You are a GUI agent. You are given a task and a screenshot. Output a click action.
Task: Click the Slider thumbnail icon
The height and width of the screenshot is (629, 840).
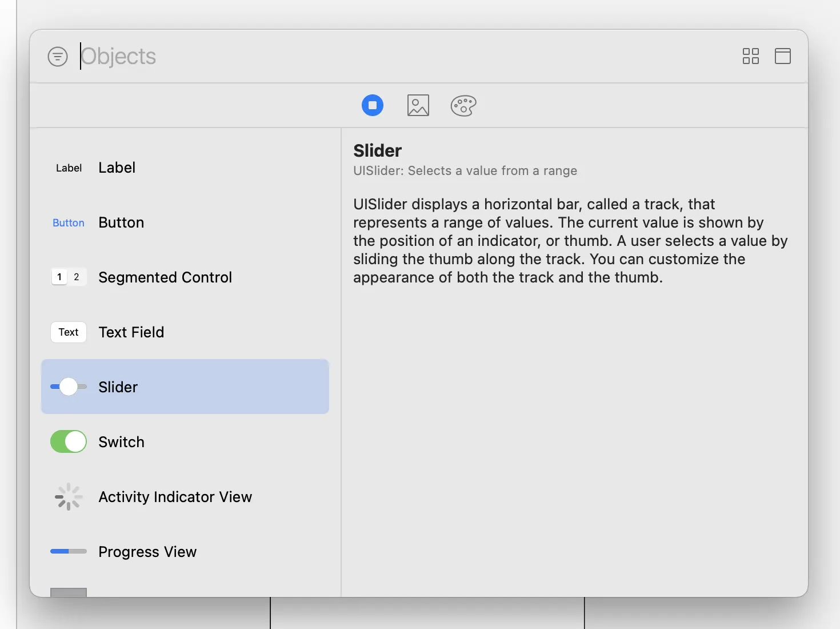(x=69, y=387)
